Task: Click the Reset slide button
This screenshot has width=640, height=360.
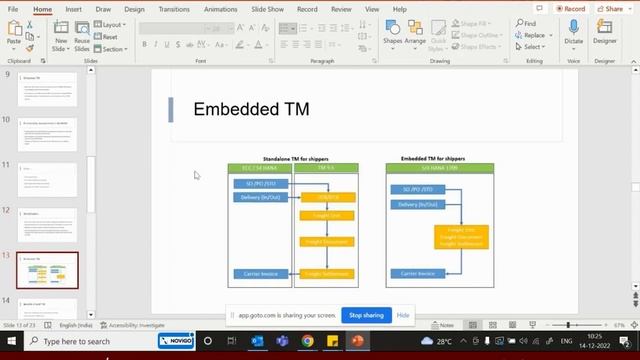Action: click(106, 37)
